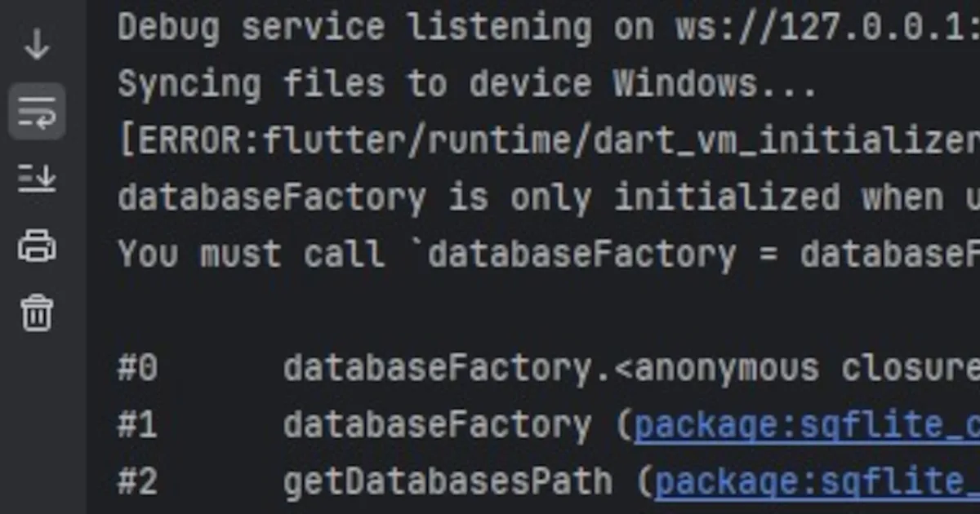
Task: Click the #1 stack frame number
Action: (x=137, y=425)
